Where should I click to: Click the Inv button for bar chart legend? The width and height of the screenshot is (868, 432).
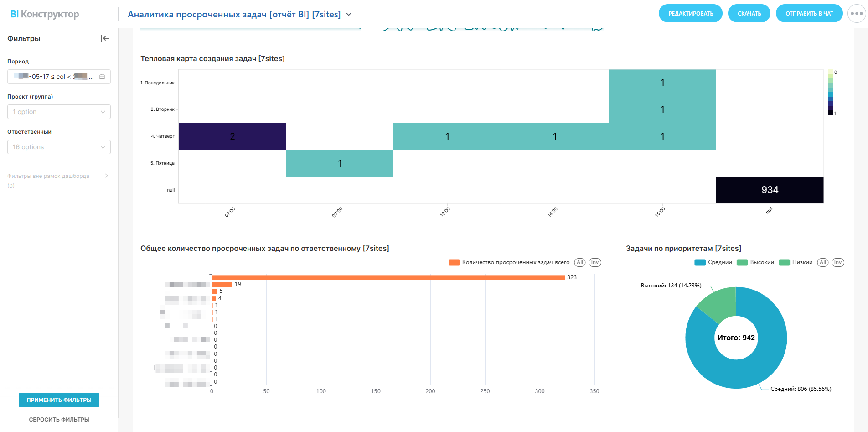pyautogui.click(x=594, y=262)
